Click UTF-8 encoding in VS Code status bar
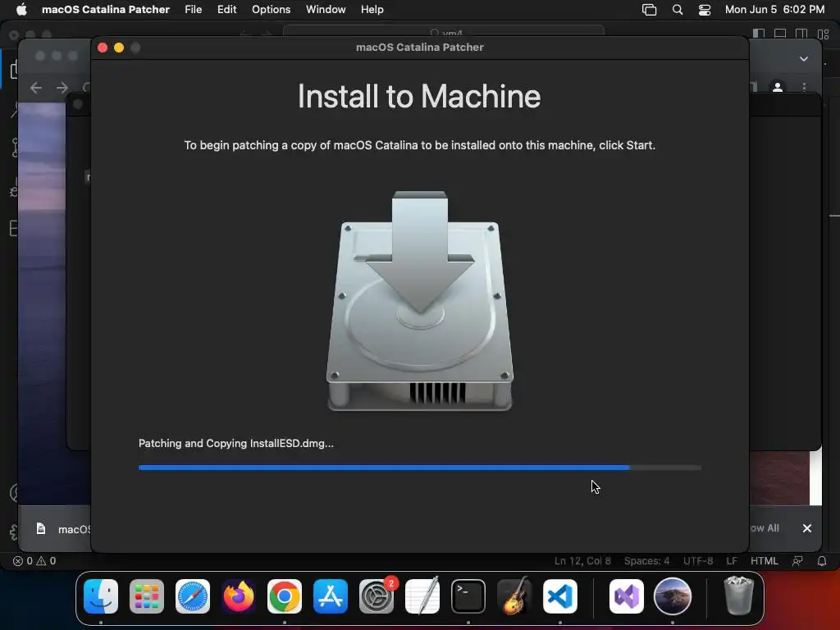The height and width of the screenshot is (630, 840). tap(697, 561)
